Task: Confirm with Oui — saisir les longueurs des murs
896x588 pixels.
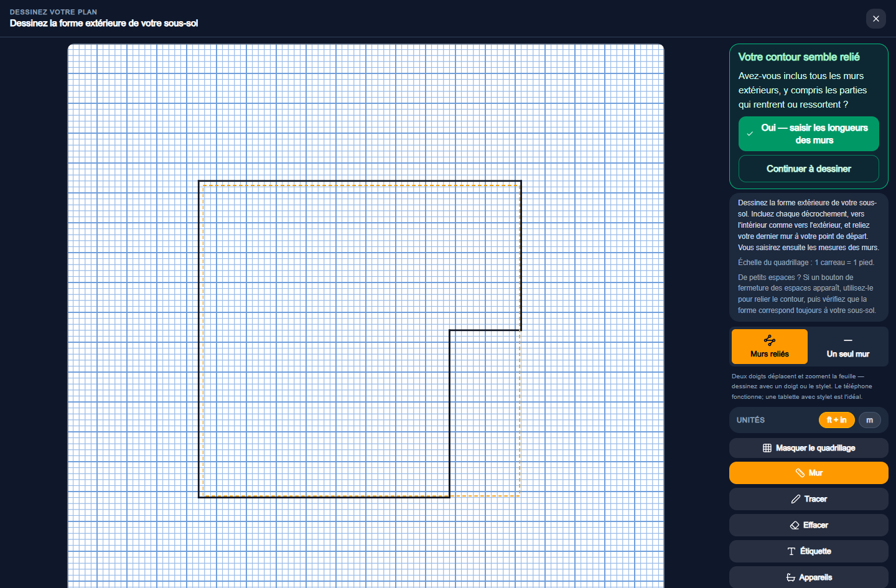Action: (x=808, y=134)
